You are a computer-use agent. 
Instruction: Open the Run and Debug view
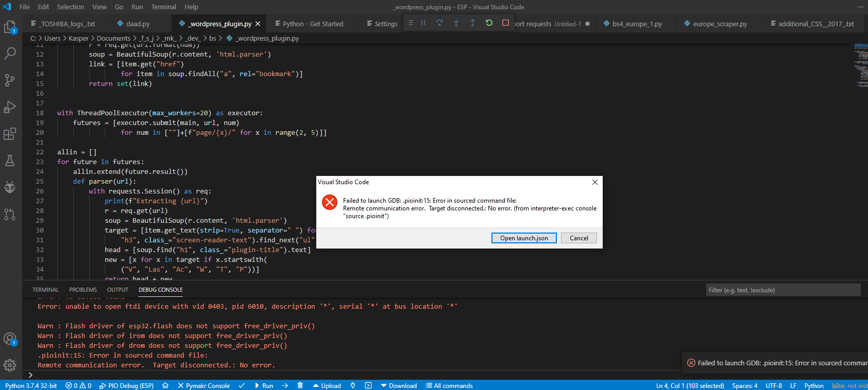coord(10,107)
